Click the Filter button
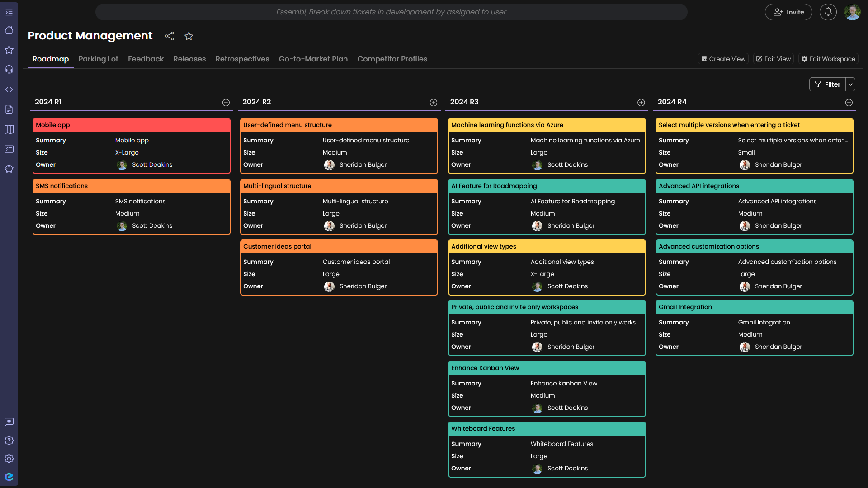 click(827, 84)
